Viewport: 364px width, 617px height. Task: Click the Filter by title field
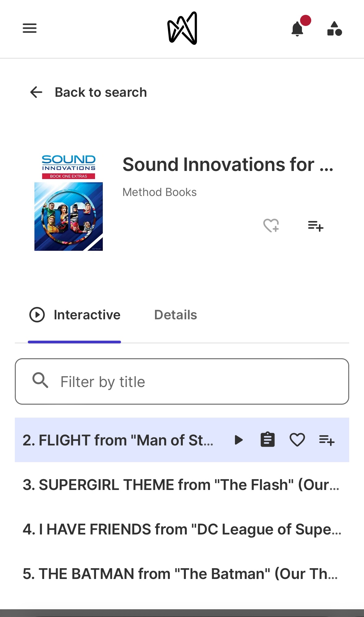182,381
